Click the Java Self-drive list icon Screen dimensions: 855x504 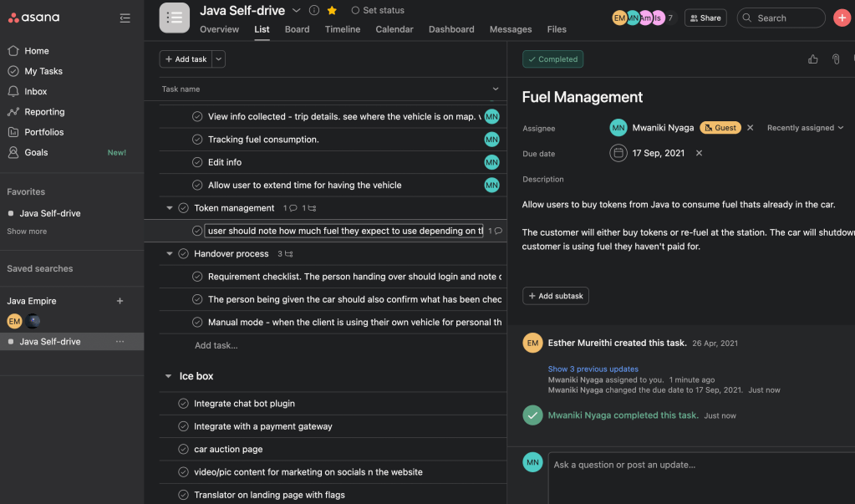[x=174, y=18]
